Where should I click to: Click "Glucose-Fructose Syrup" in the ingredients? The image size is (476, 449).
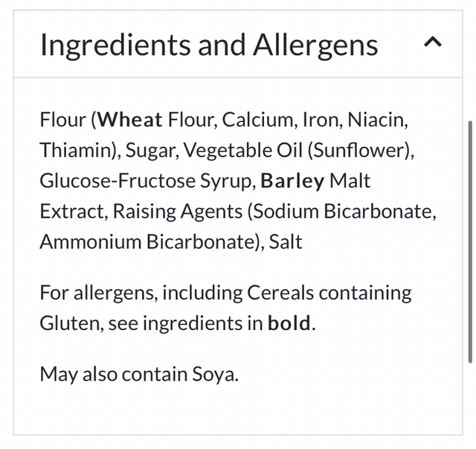[147, 181]
